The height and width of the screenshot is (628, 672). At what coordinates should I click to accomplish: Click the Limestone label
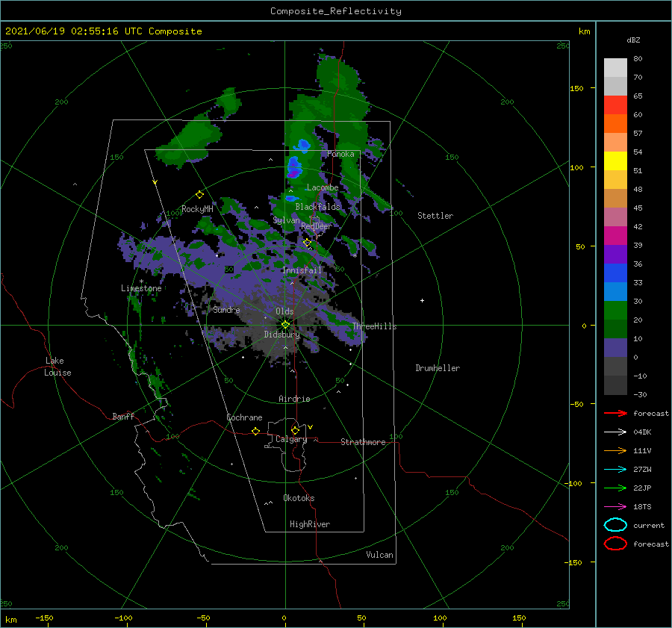click(141, 288)
